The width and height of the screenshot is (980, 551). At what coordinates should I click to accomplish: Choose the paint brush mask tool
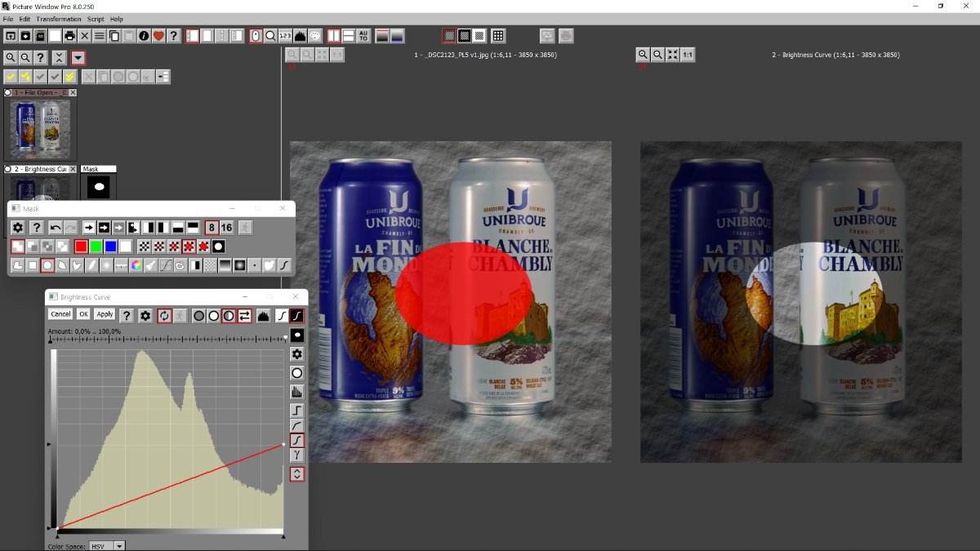pos(92,265)
